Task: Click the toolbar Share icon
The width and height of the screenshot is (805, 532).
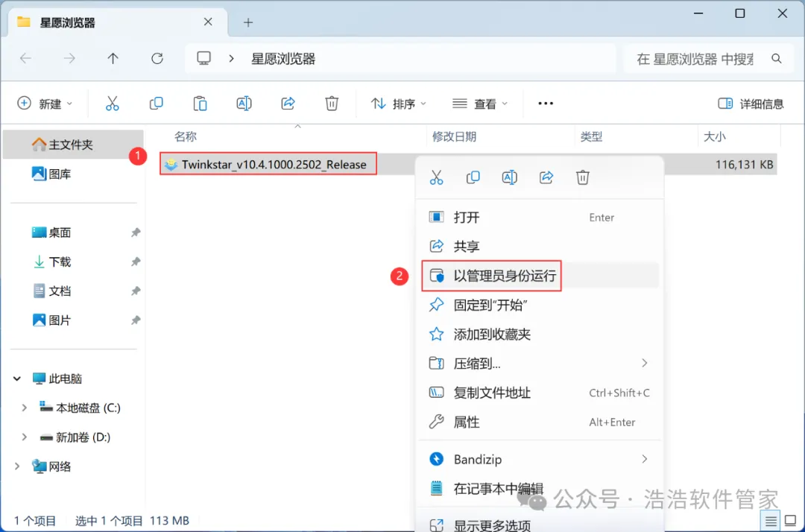Action: (288, 104)
